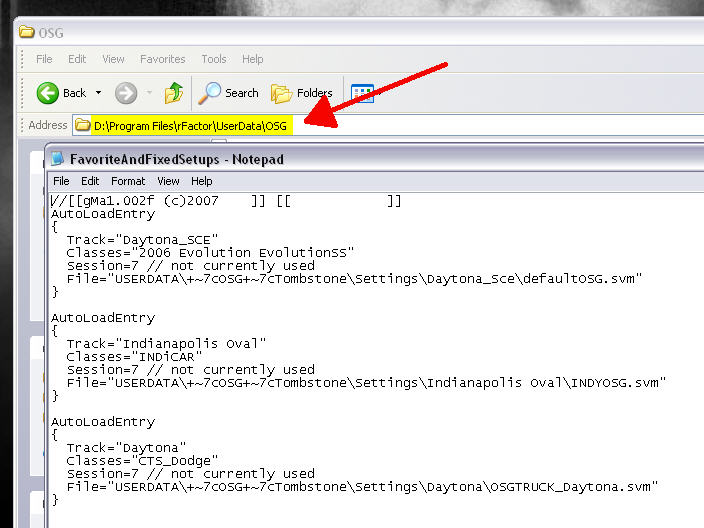Screen dimensions: 704x528
Task: Click Classes="2006 Evolution EvolutionSS" line
Action: 210,253
